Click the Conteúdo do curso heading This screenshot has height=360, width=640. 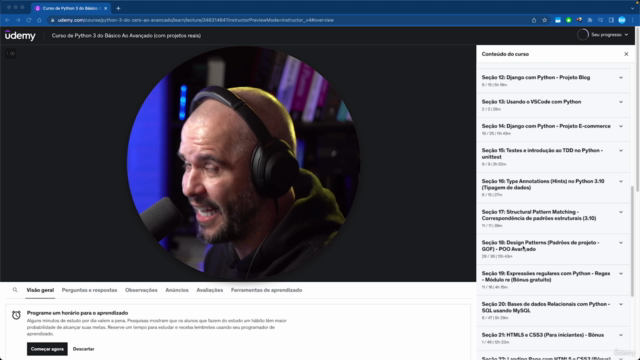[505, 54]
